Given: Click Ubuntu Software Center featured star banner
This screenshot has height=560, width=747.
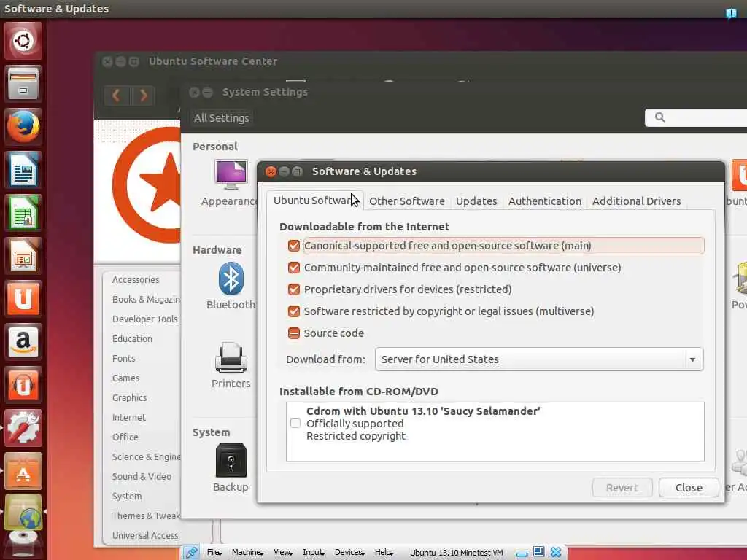Looking at the screenshot, I should point(146,186).
